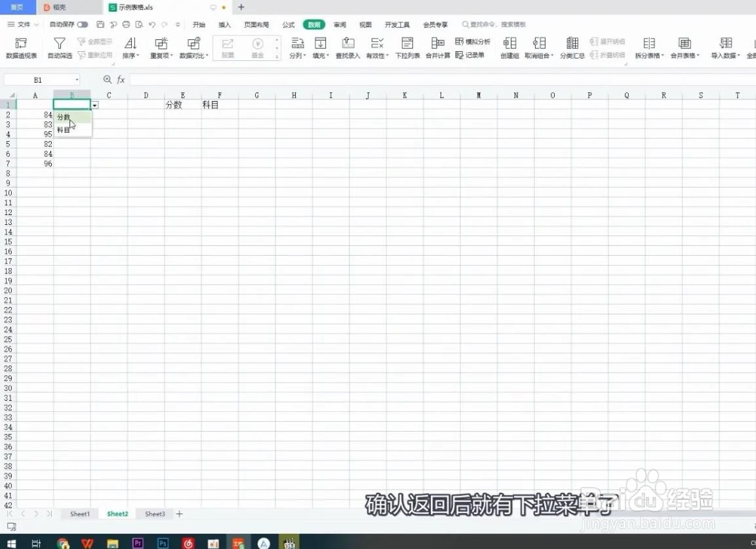Screen dimensions: 756x549
Task: Select cell E1 containing 分数
Action: pos(183,105)
